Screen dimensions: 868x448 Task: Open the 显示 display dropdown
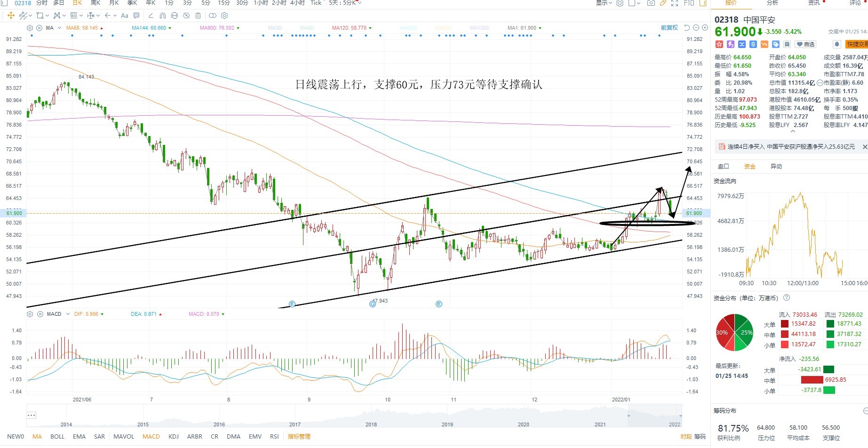tap(604, 3)
